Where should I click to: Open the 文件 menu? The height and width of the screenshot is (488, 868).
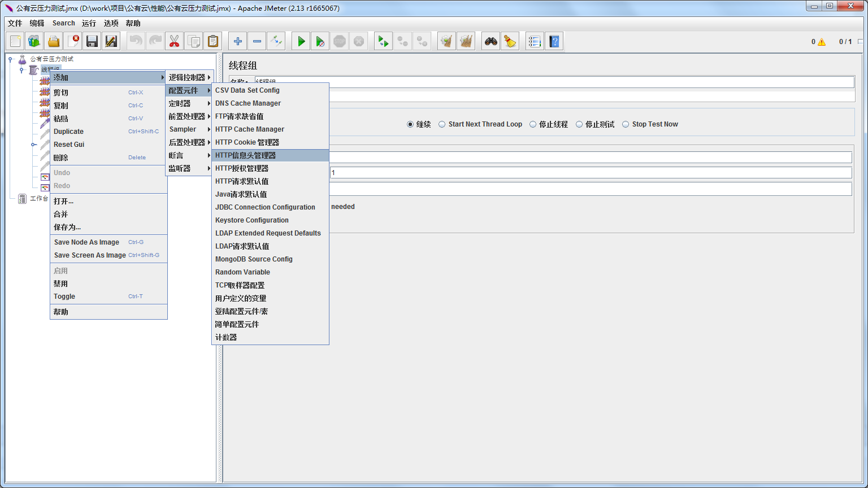15,23
